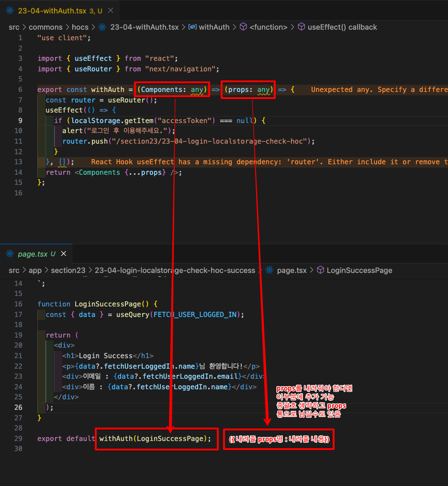Image resolution: width=448 pixels, height=486 pixels.
Task: Click 'export default' keywords on line 29
Action: [66, 439]
